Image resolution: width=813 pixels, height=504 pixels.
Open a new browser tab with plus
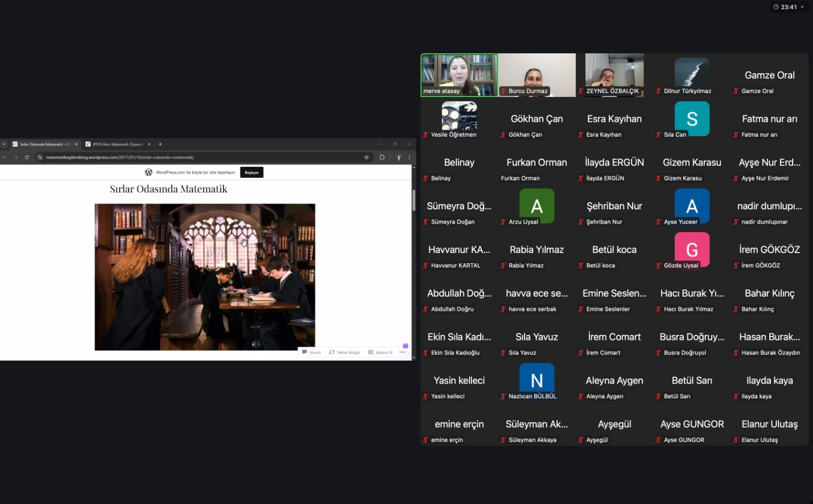pyautogui.click(x=160, y=144)
